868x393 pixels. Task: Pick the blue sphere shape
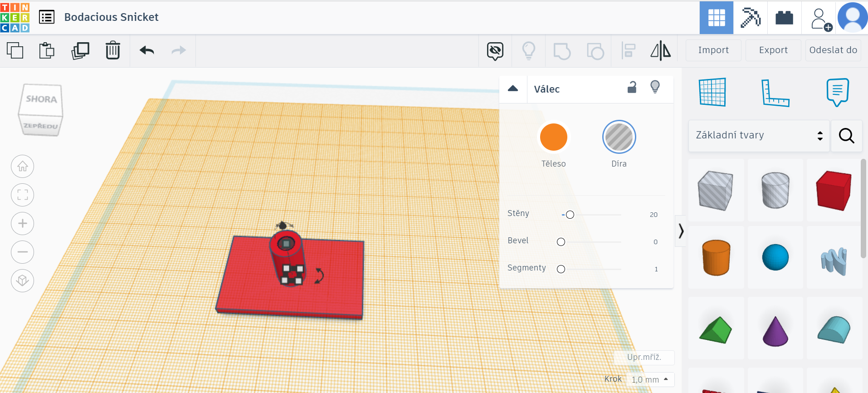pos(775,257)
